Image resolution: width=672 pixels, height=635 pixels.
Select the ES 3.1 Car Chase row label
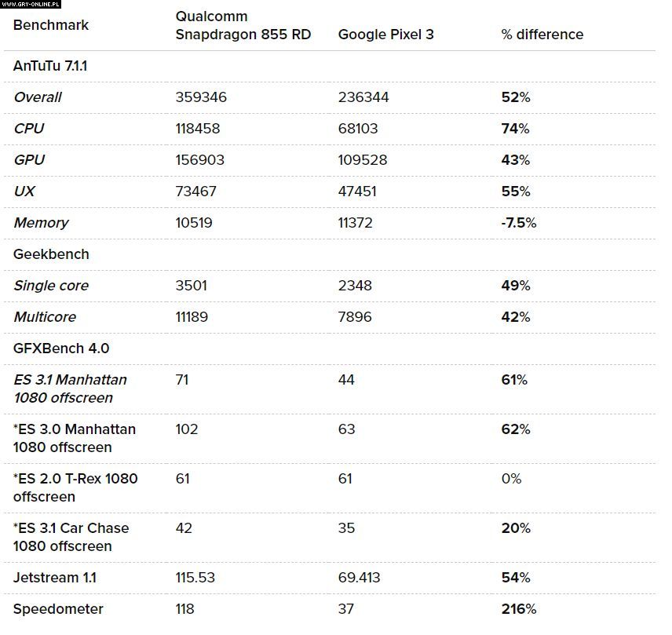click(x=71, y=537)
